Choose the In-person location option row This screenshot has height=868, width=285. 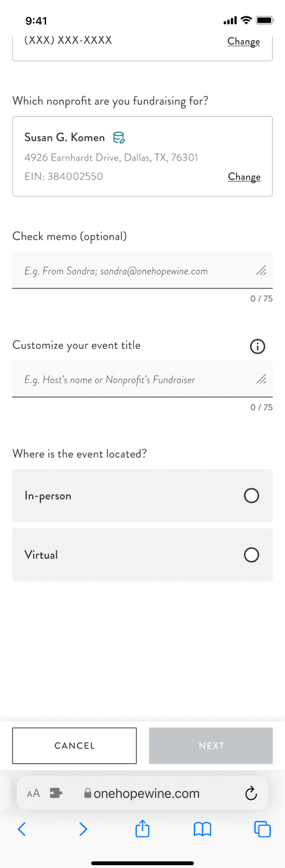point(142,495)
